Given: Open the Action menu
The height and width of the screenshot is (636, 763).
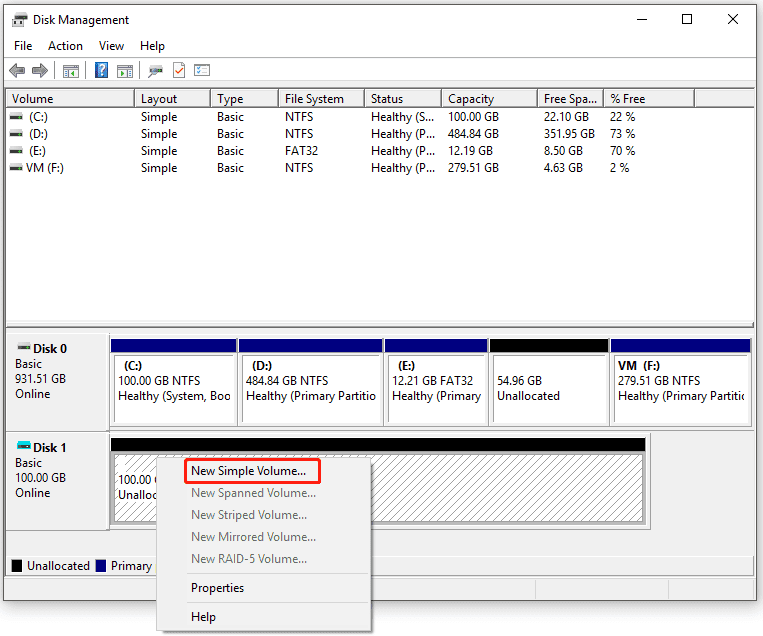Looking at the screenshot, I should point(65,46).
